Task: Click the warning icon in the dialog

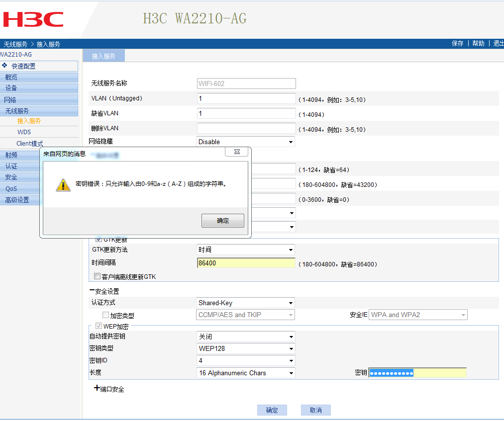Action: 63,185
